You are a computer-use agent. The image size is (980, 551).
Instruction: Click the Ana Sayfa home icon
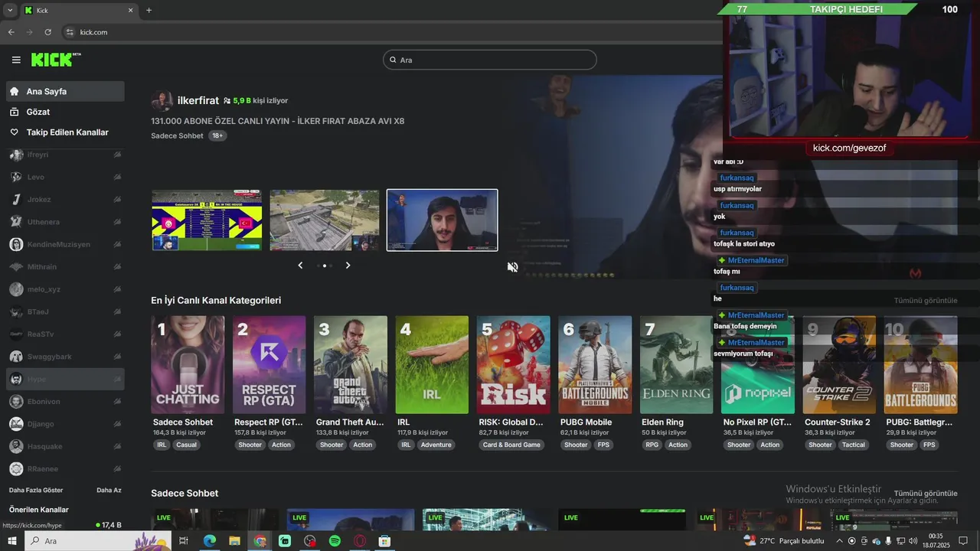[x=14, y=91]
